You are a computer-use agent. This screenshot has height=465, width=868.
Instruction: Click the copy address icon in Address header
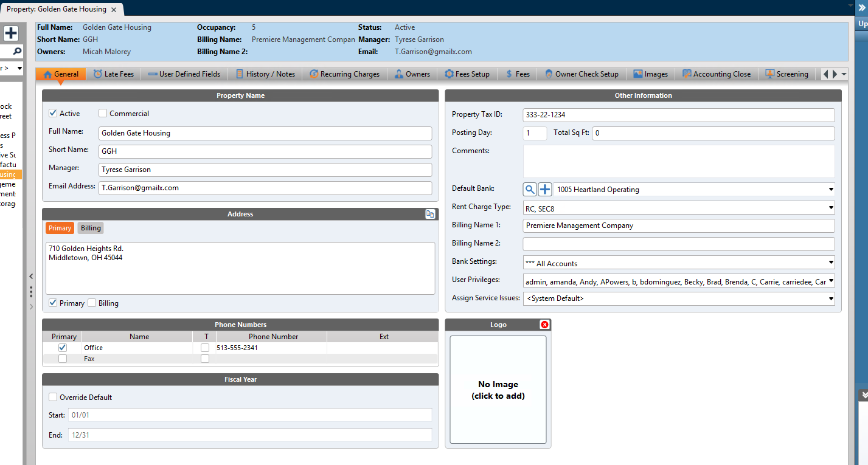click(430, 214)
